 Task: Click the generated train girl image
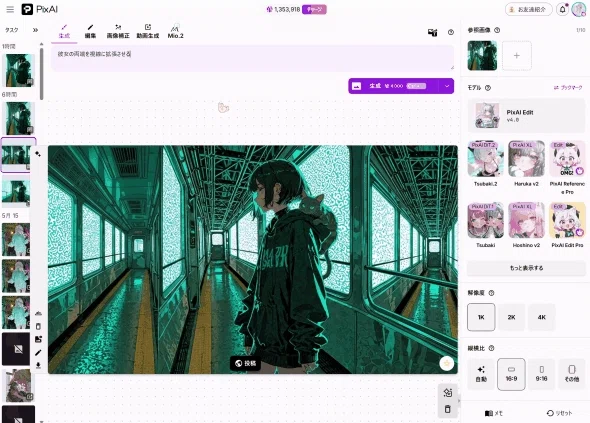pyautogui.click(x=253, y=260)
